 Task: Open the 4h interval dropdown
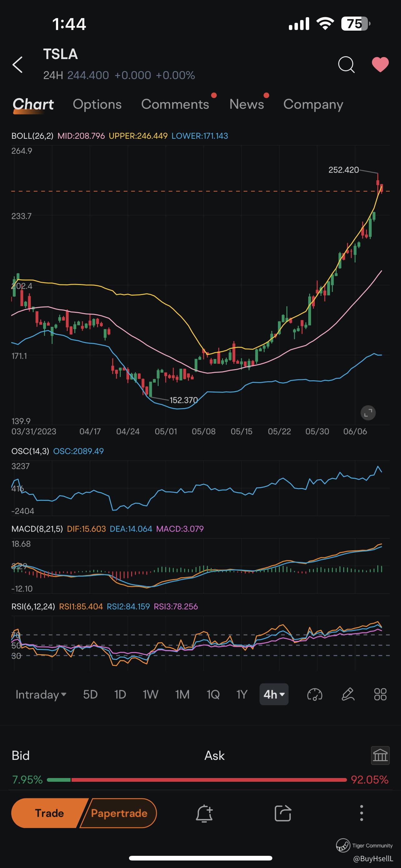274,695
